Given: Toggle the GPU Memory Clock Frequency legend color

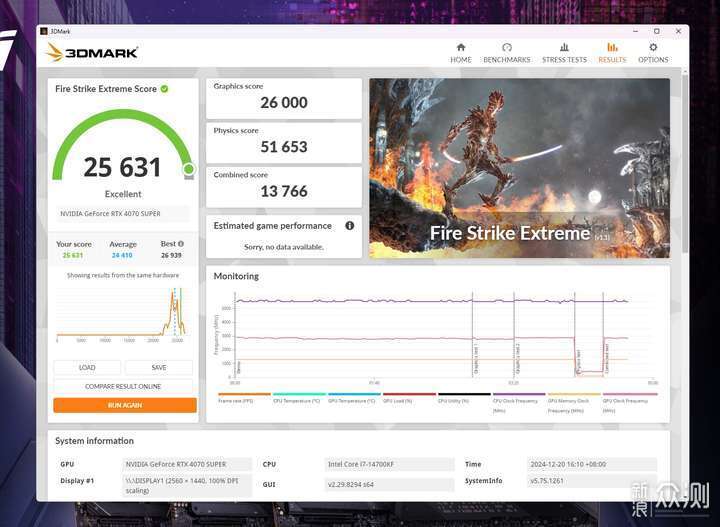Looking at the screenshot, I should pyautogui.click(x=574, y=394).
